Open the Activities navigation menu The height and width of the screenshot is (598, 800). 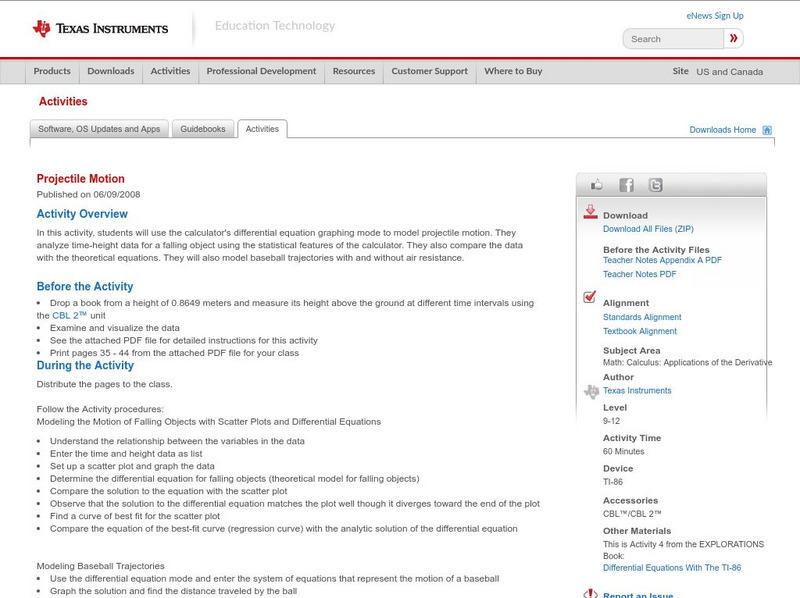coord(170,71)
